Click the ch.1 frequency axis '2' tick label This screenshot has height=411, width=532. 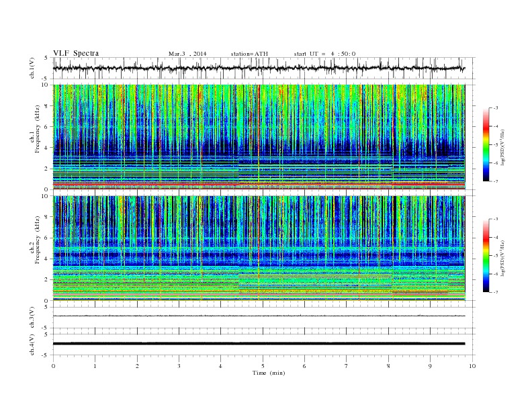tap(46, 169)
